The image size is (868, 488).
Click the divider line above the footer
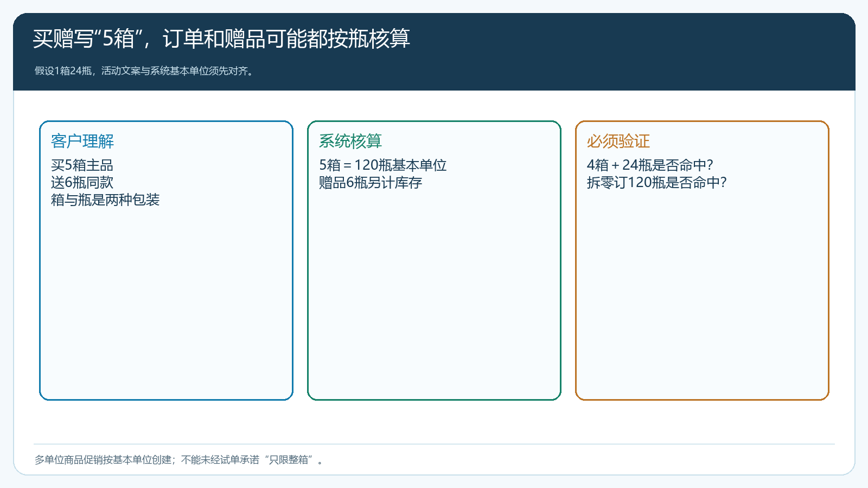point(434,444)
